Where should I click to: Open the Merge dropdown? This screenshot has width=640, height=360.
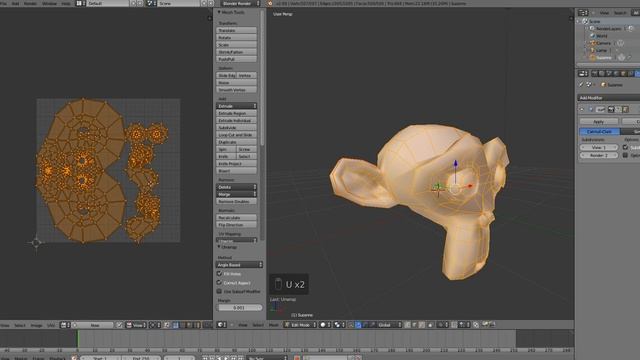(236, 194)
